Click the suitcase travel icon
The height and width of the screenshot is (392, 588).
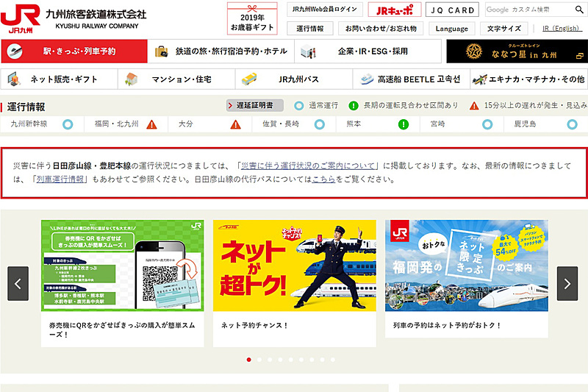tap(161, 51)
